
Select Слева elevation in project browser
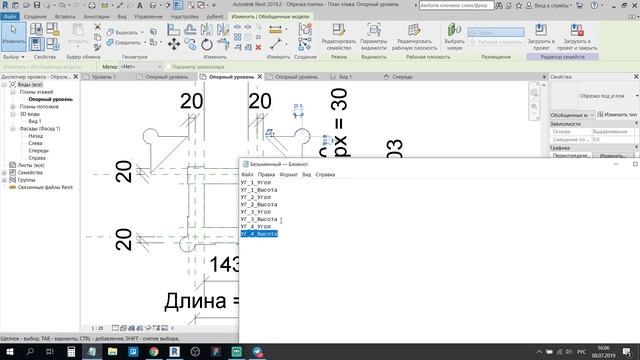tap(35, 143)
